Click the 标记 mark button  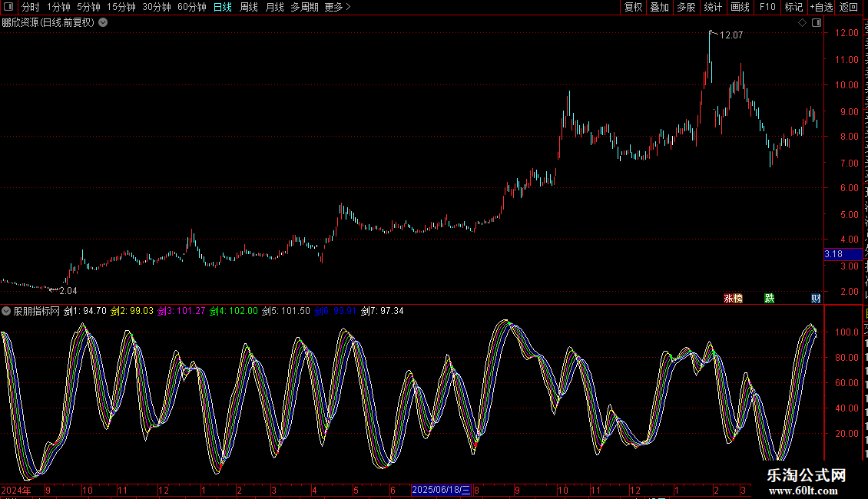(x=793, y=7)
